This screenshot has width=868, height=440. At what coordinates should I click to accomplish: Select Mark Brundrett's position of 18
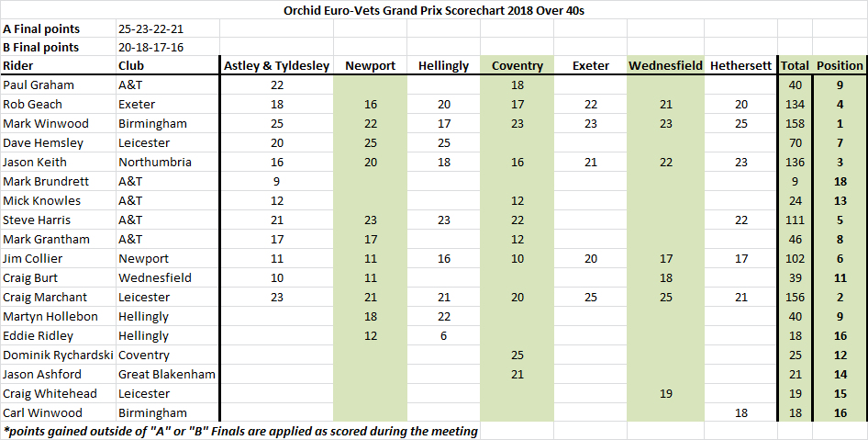840,182
